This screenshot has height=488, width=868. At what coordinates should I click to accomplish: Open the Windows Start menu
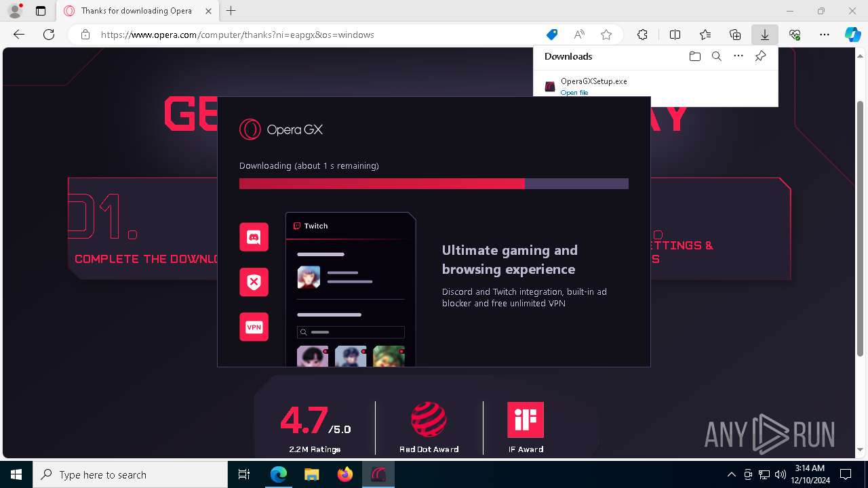16,474
